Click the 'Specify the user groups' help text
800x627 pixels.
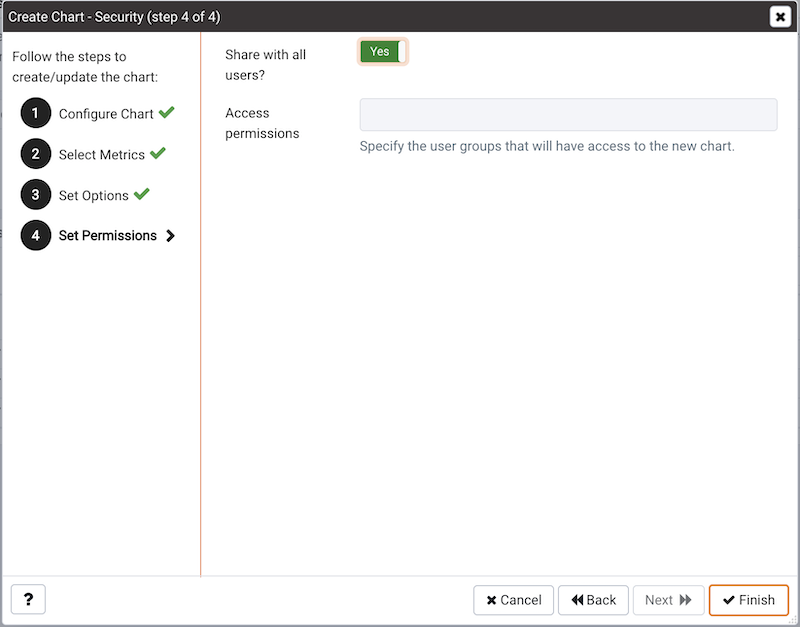point(547,146)
